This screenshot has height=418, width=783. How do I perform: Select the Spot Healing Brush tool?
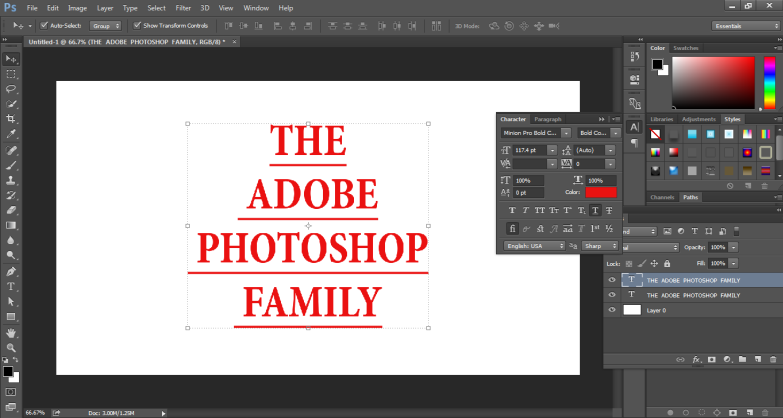[11, 150]
